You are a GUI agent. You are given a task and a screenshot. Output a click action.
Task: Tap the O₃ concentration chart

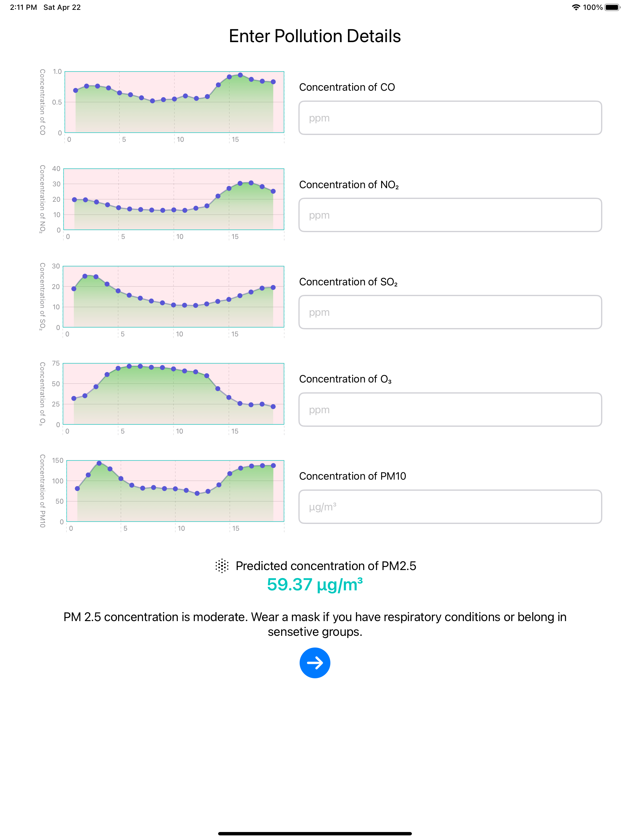point(173,394)
